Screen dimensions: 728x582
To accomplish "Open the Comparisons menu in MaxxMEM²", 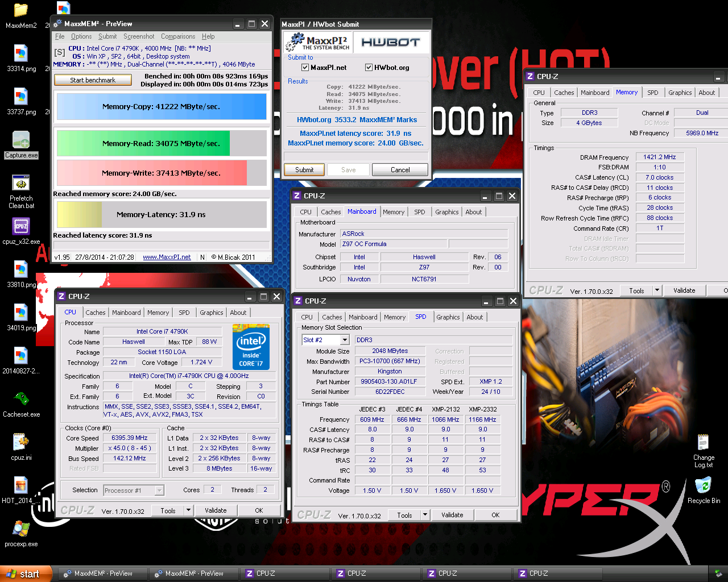I will pos(178,36).
